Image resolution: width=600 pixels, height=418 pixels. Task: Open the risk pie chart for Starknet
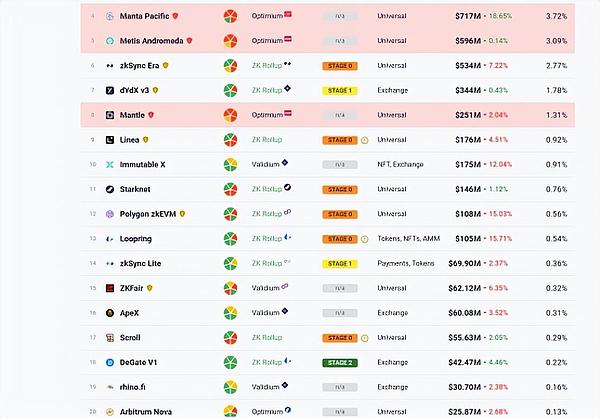click(230, 188)
